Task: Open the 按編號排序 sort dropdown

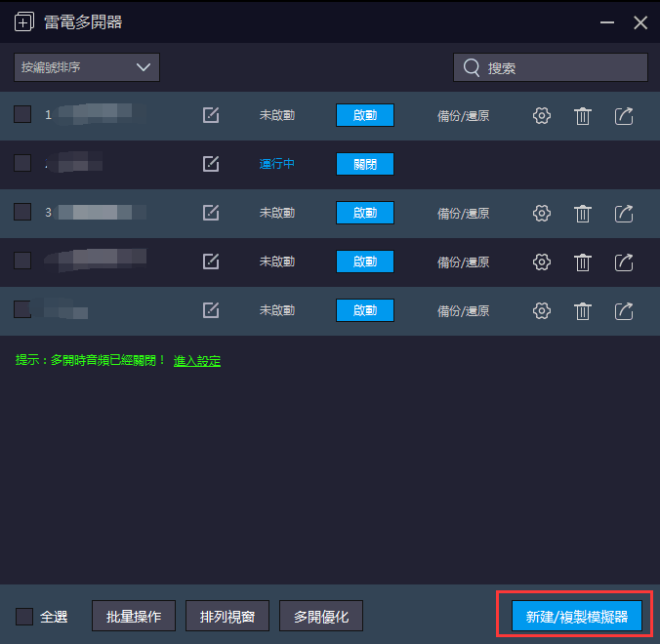Action: pyautogui.click(x=87, y=67)
